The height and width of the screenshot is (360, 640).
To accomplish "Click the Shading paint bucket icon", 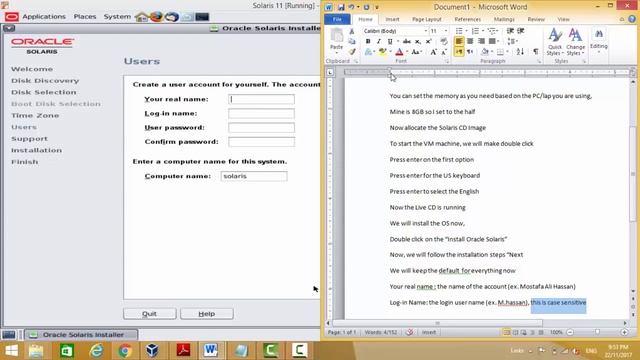I will tap(485, 52).
